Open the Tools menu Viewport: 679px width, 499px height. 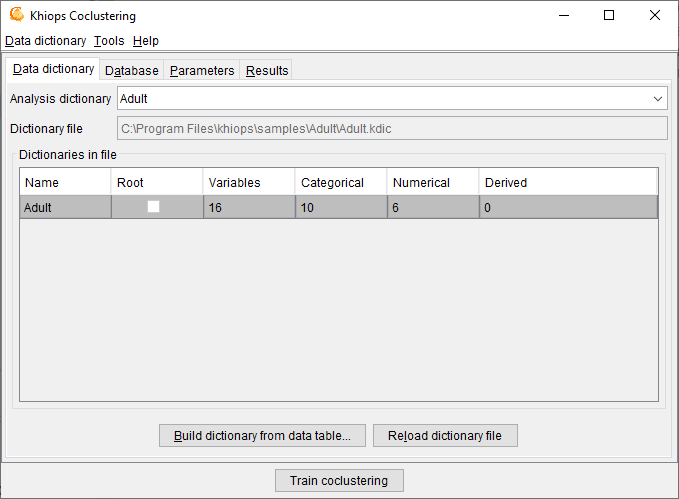click(x=109, y=41)
